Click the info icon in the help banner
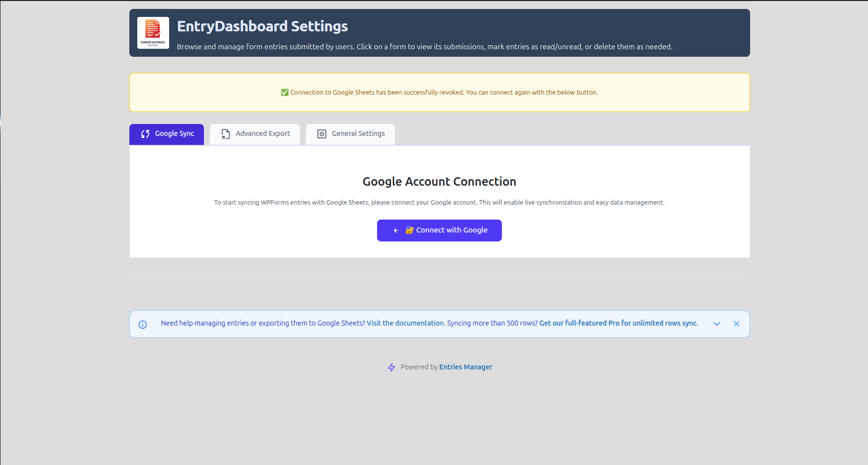868x465 pixels. click(x=143, y=324)
